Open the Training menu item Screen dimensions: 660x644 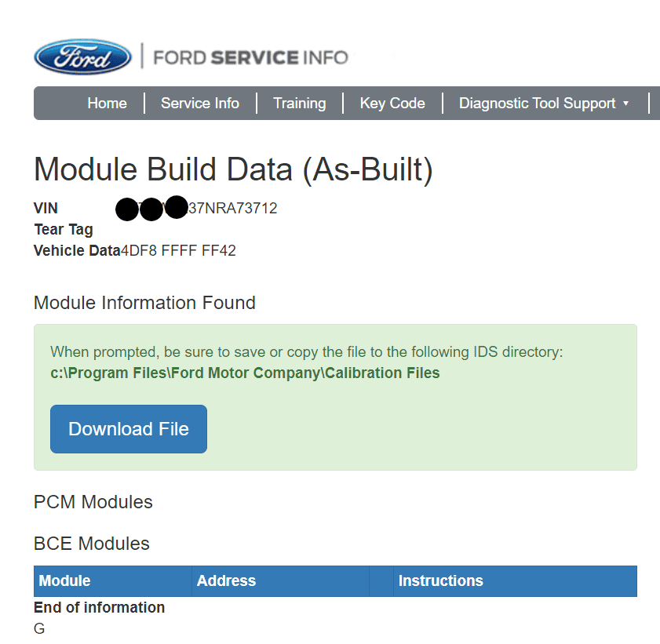point(299,104)
